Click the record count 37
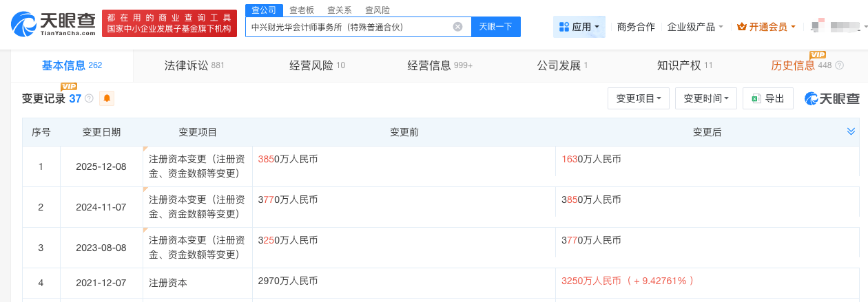The width and height of the screenshot is (868, 302). tap(75, 98)
